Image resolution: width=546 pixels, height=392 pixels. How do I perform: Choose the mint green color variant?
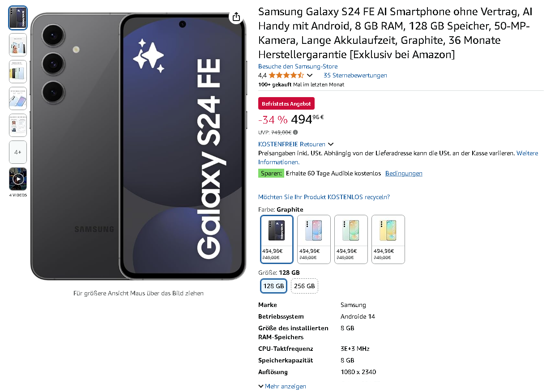(351, 239)
